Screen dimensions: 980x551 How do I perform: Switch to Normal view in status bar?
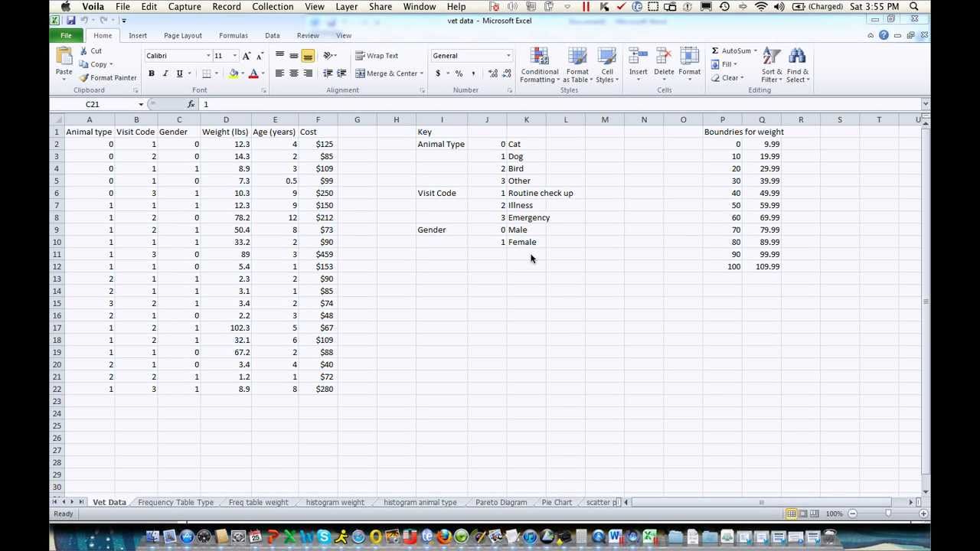[x=791, y=514]
